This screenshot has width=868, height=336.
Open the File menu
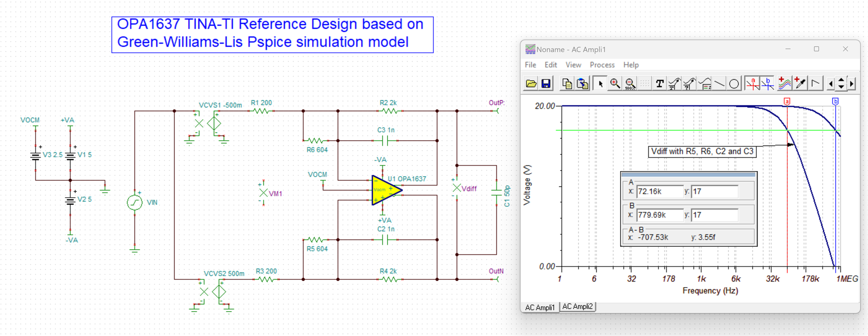pos(531,65)
